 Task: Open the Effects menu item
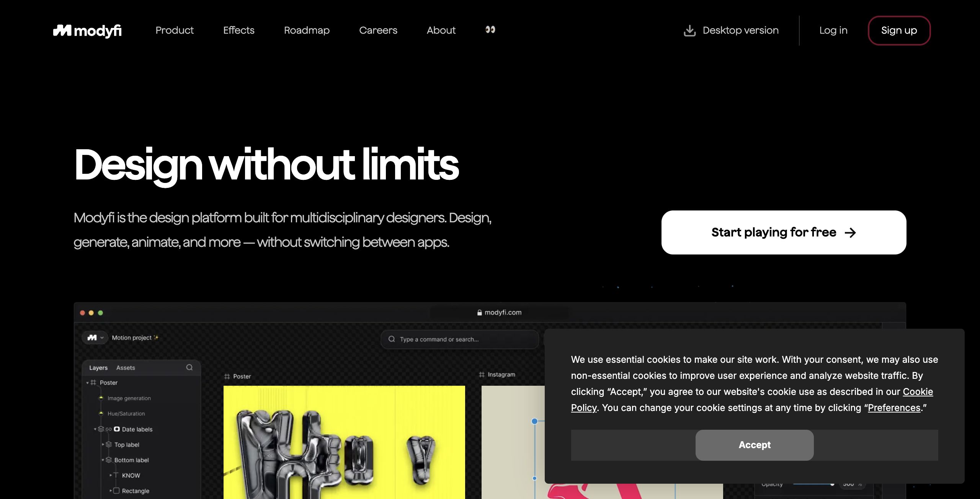coord(239,30)
